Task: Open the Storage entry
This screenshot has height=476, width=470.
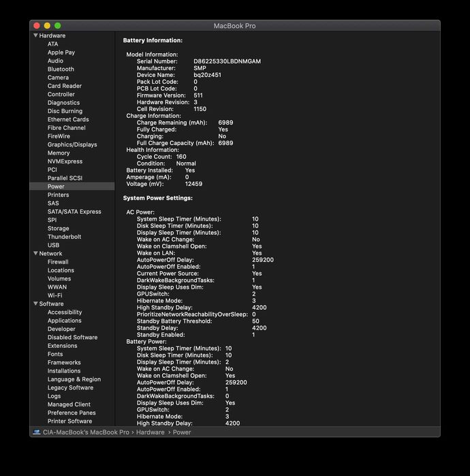Action: [59, 228]
